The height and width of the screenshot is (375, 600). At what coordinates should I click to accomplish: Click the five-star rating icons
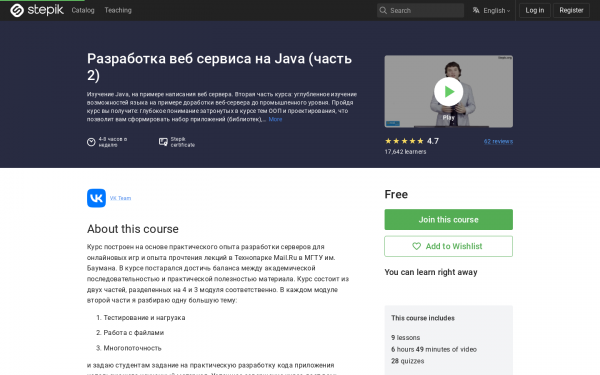pyautogui.click(x=404, y=141)
